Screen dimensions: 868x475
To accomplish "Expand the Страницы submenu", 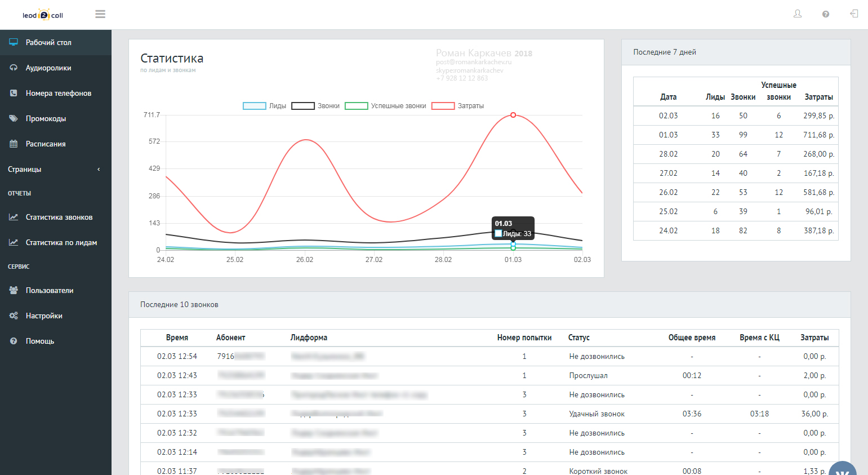I will click(56, 169).
